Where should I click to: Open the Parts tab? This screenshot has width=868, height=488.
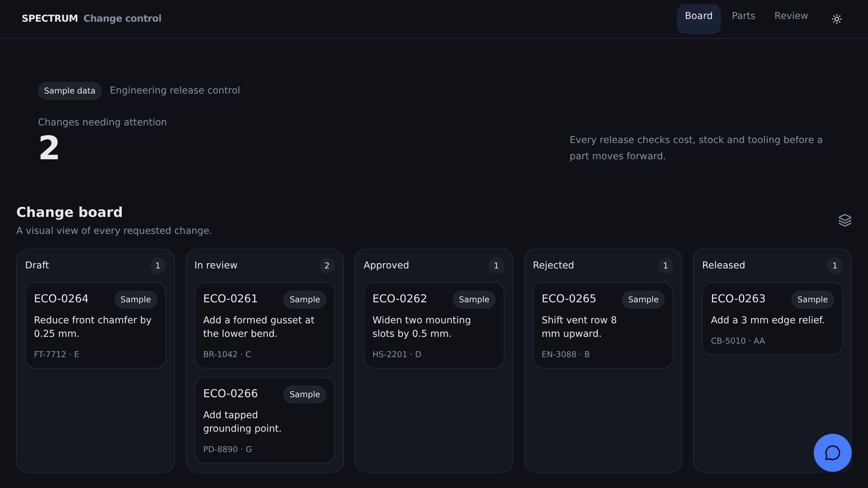click(x=743, y=16)
